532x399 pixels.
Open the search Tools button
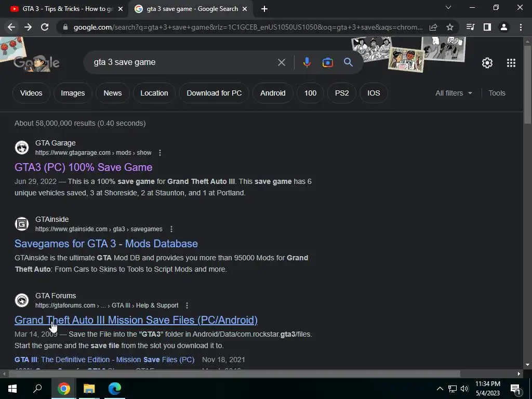click(x=497, y=93)
